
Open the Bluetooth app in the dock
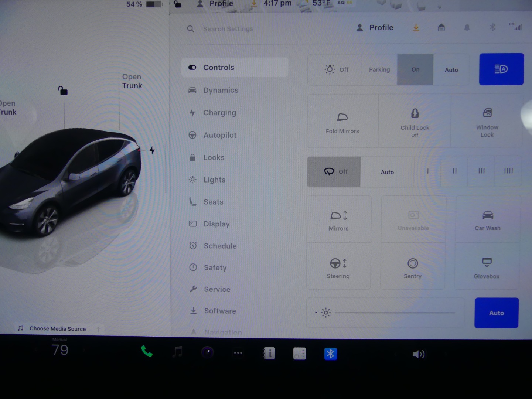330,354
